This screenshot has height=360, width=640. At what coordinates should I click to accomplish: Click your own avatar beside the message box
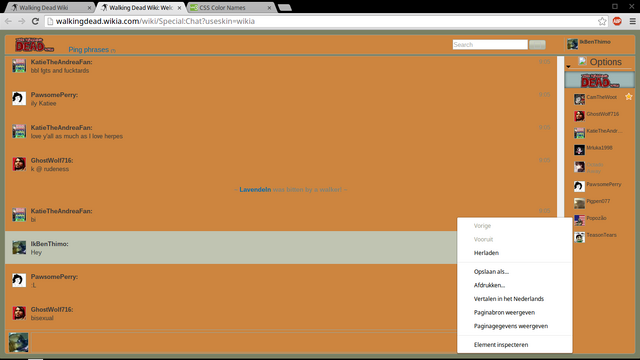coord(18,342)
